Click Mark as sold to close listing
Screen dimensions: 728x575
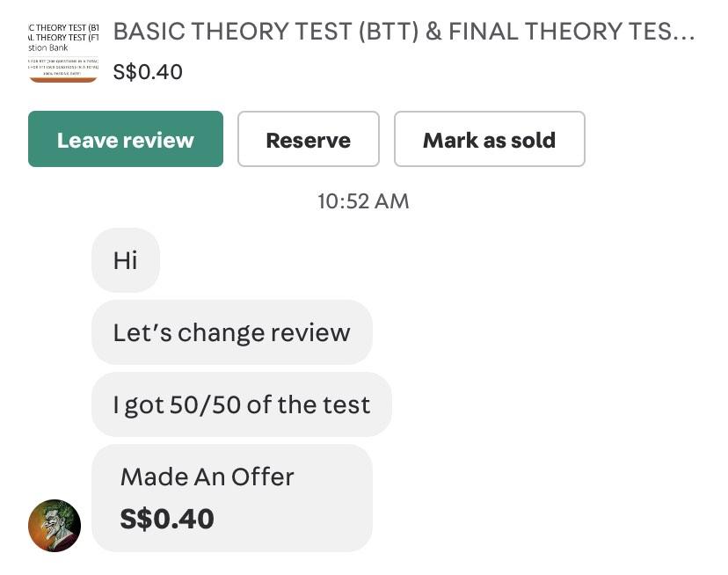tap(489, 139)
